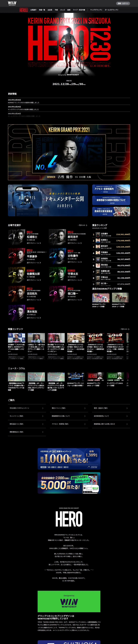Viewport: 138px width, 644px height.
Task: Click the red HERO 2021 nav logo
Action: (24, 10)
